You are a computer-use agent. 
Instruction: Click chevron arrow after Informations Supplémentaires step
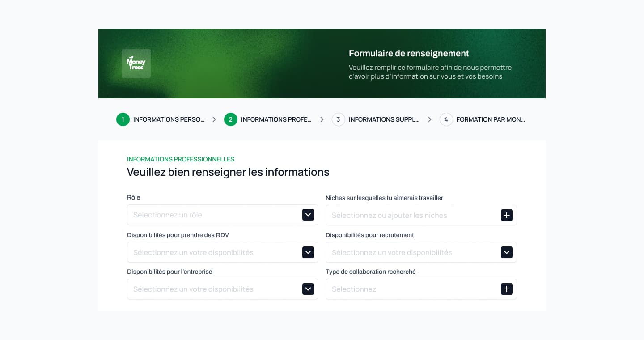(x=430, y=119)
